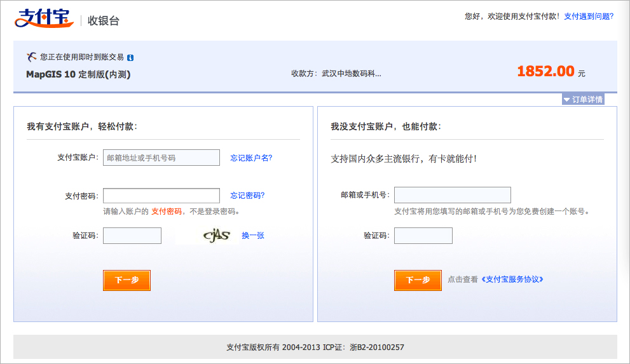Expand the 订单详情 order details toggle
The image size is (630, 364).
click(583, 99)
